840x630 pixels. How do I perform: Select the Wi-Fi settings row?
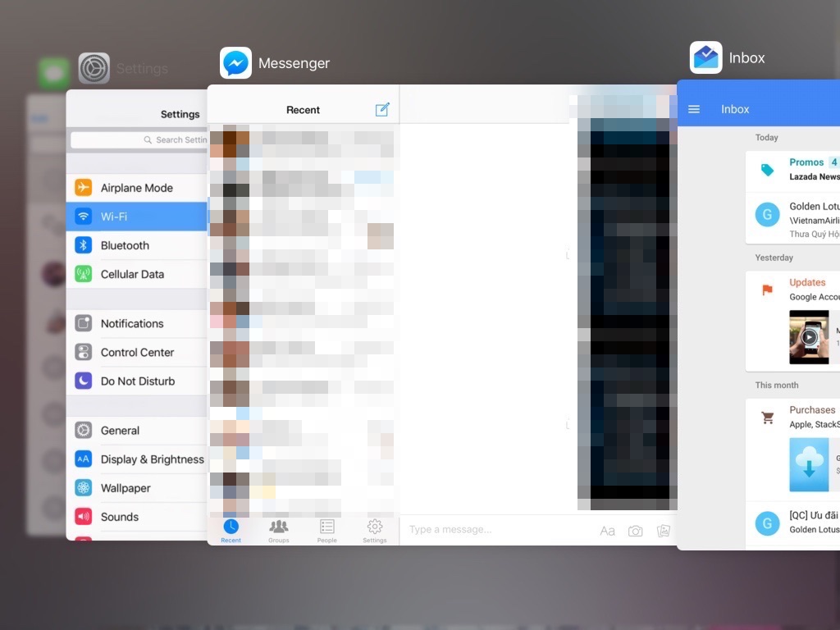[136, 217]
